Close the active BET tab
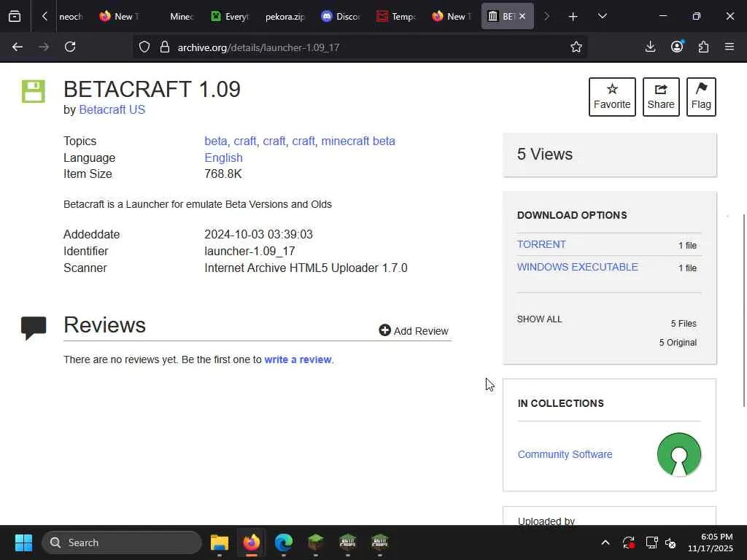The image size is (747, 560). pyautogui.click(x=522, y=16)
